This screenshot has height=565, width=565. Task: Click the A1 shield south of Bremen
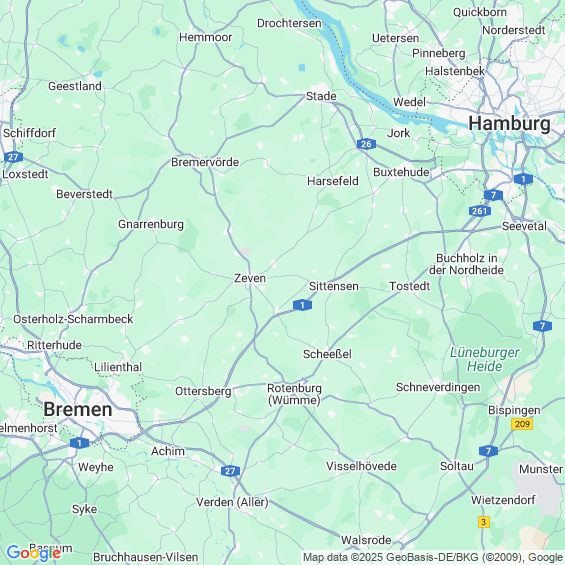tap(79, 443)
